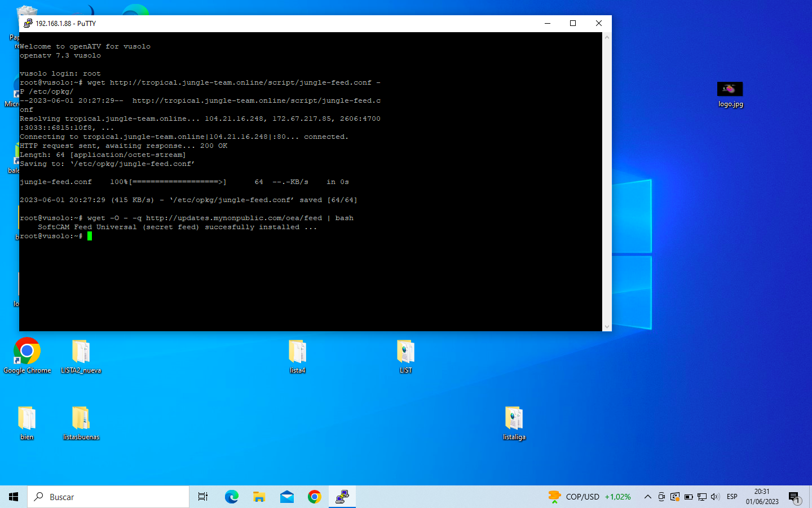
Task: Open the listasbuenas folder
Action: coord(81,419)
